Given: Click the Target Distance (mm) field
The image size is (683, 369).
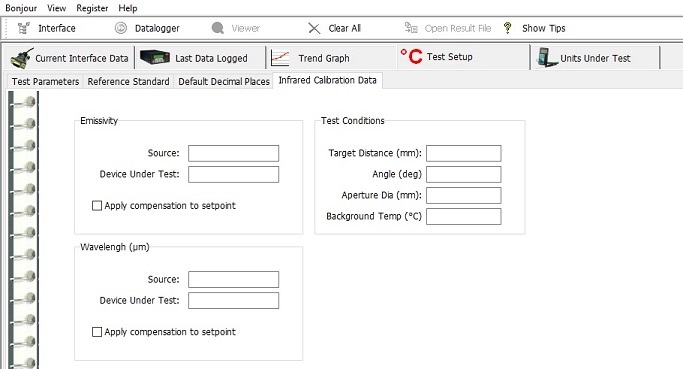Looking at the screenshot, I should tap(463, 153).
